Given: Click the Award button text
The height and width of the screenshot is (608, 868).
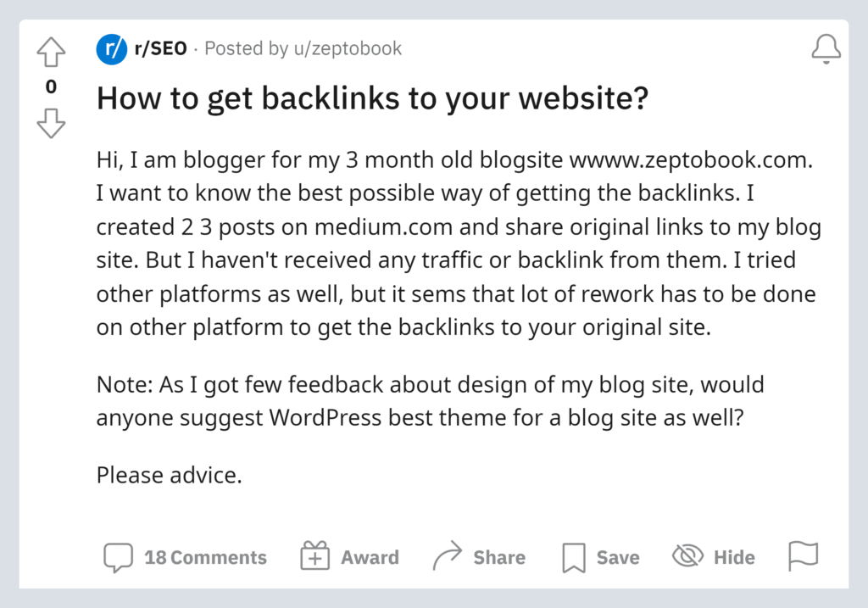Looking at the screenshot, I should pyautogui.click(x=370, y=557).
